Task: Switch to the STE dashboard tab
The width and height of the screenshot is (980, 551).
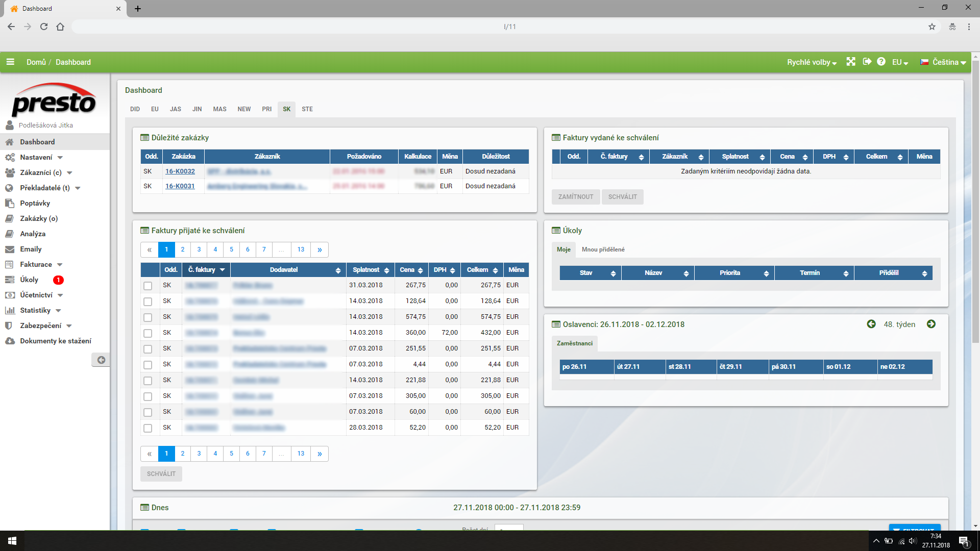Action: pos(307,109)
